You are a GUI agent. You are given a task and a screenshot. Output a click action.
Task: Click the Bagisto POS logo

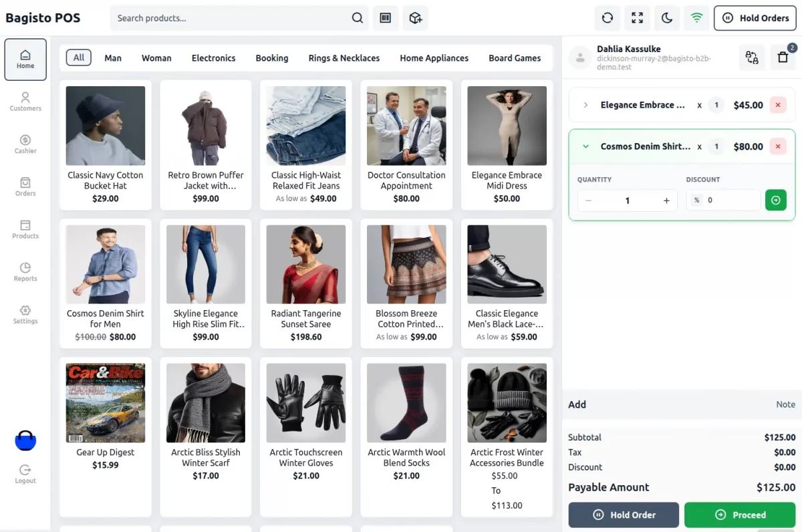[43, 18]
